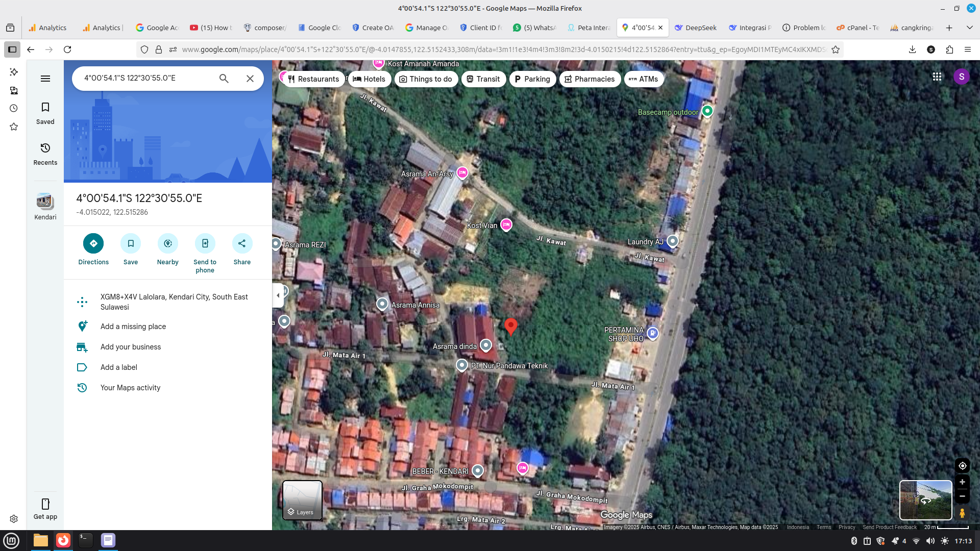
Task: Collapse the place details side panel
Action: pyautogui.click(x=278, y=295)
